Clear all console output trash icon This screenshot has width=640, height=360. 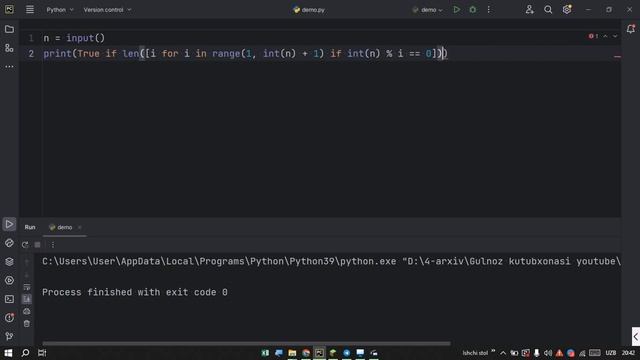pos(27,324)
